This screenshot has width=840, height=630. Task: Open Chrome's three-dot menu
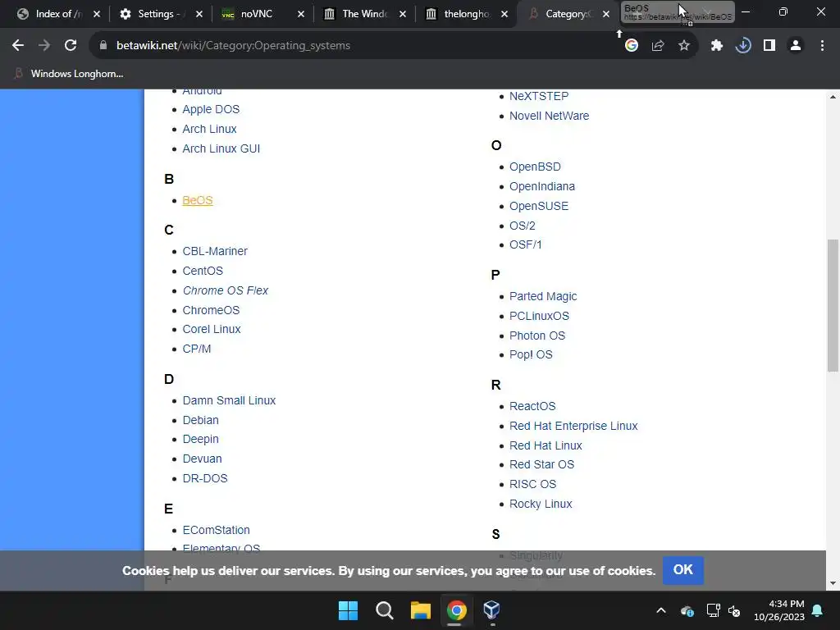click(822, 46)
